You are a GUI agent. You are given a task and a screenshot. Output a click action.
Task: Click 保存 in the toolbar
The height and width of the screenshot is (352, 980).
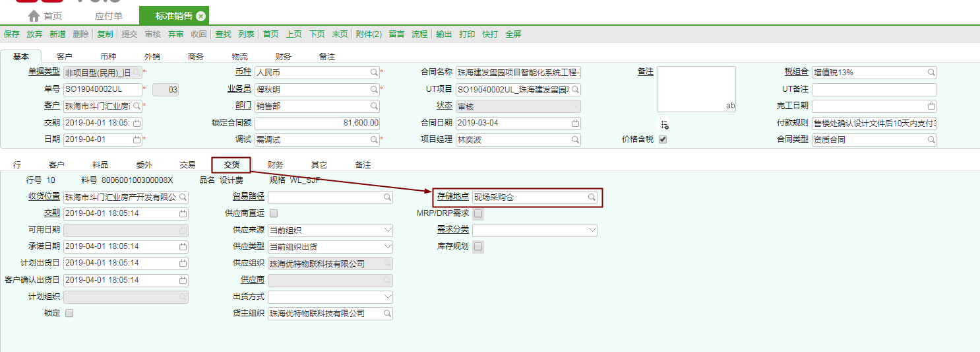[11, 34]
